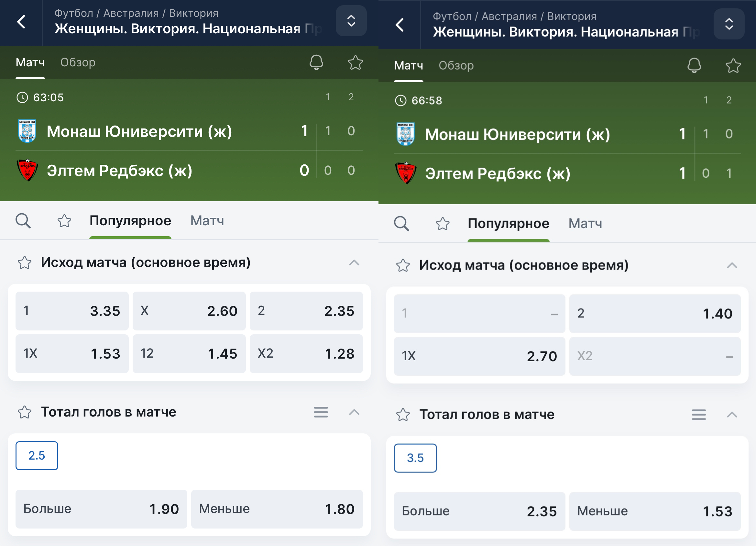Favorite left Исход матча market with star

25,263
